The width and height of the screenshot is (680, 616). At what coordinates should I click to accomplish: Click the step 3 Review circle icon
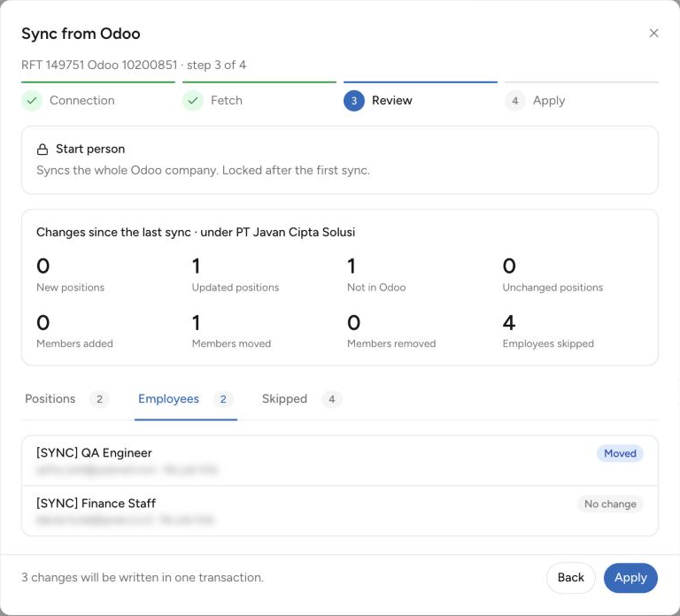pos(354,101)
